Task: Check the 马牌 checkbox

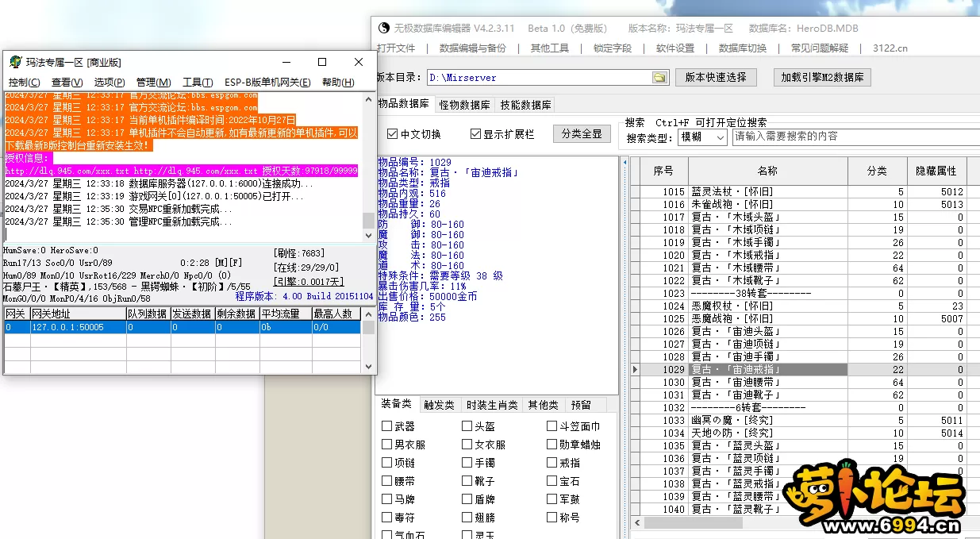Action: [x=386, y=499]
